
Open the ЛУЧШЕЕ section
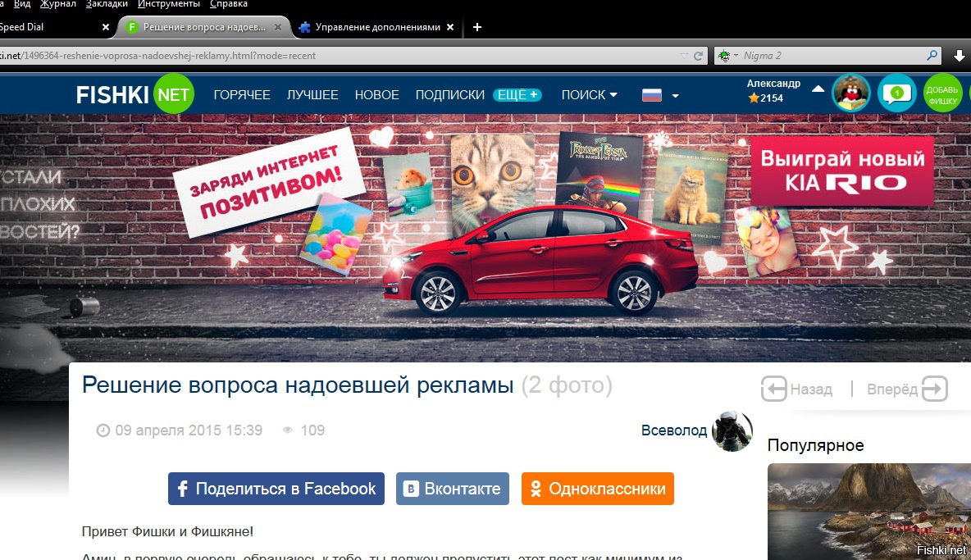[312, 94]
